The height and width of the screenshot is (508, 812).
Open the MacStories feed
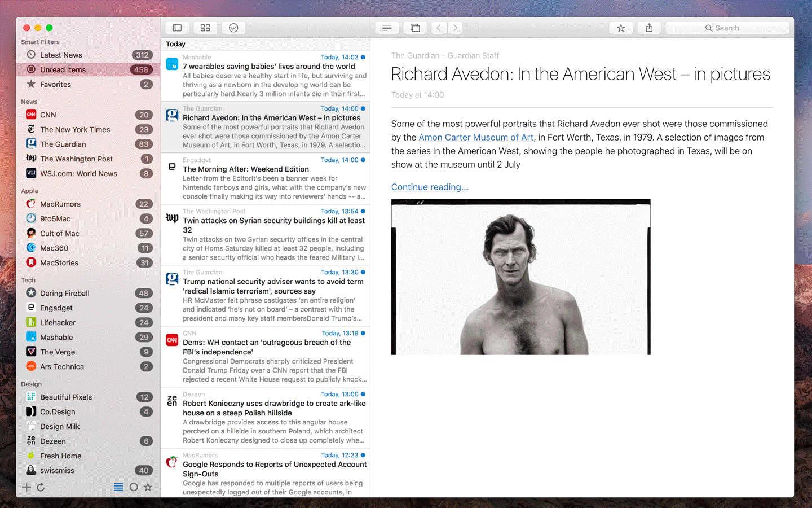(88, 262)
